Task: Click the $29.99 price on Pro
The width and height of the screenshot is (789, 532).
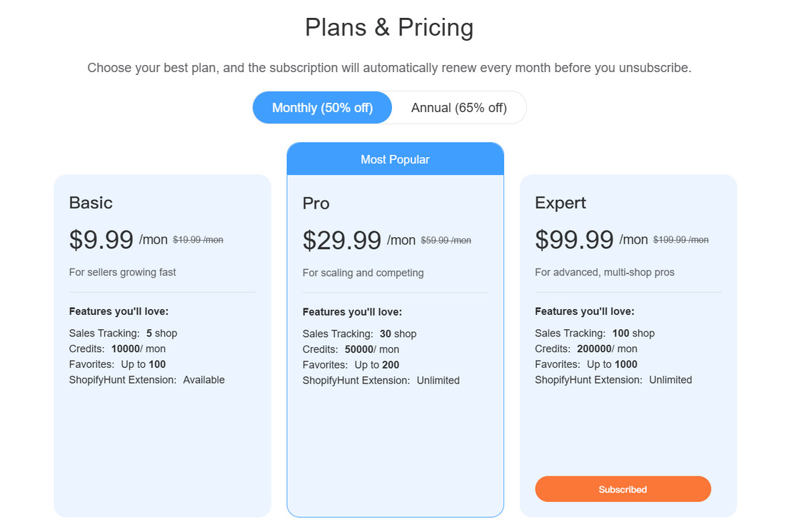Action: 342,241
